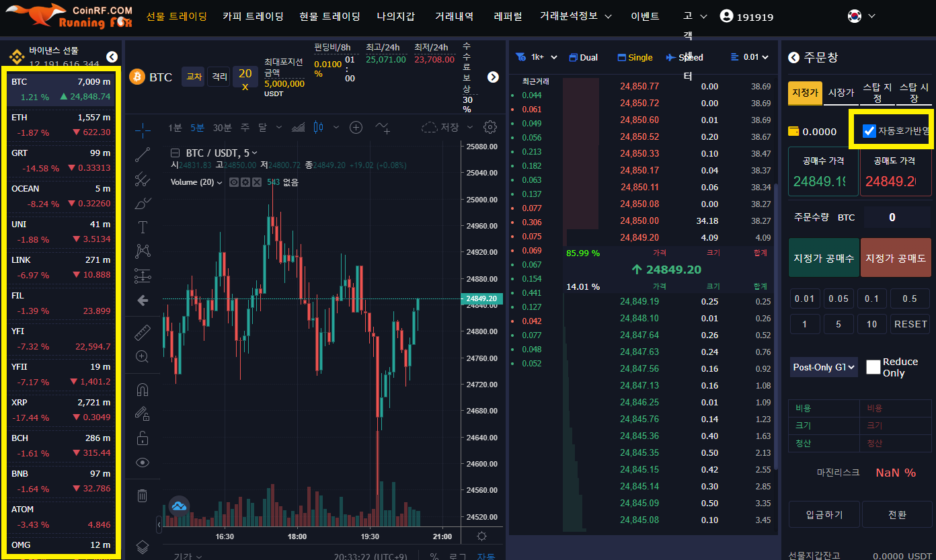936x560 pixels.
Task: Go to 현물 트레이딩 menu
Action: click(329, 16)
